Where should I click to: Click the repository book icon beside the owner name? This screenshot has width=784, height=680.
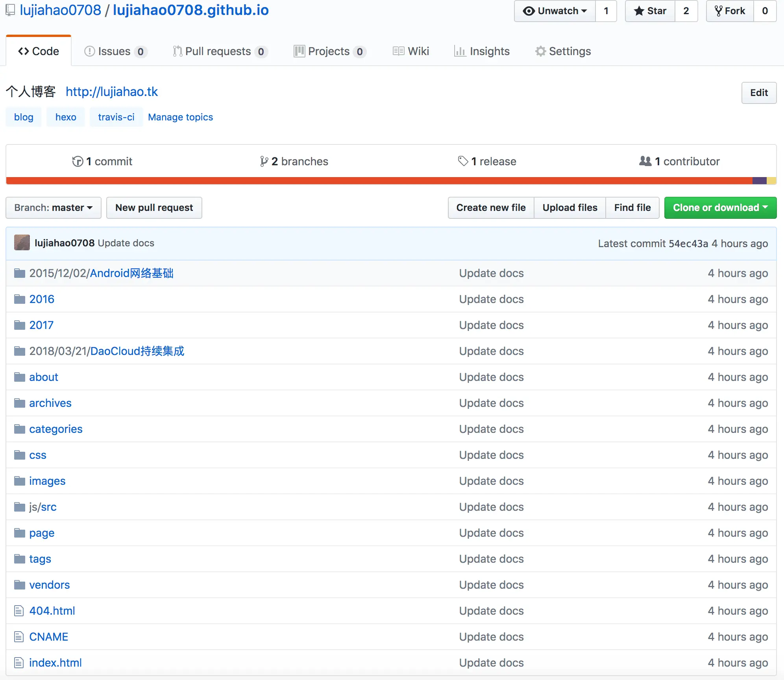click(x=10, y=10)
